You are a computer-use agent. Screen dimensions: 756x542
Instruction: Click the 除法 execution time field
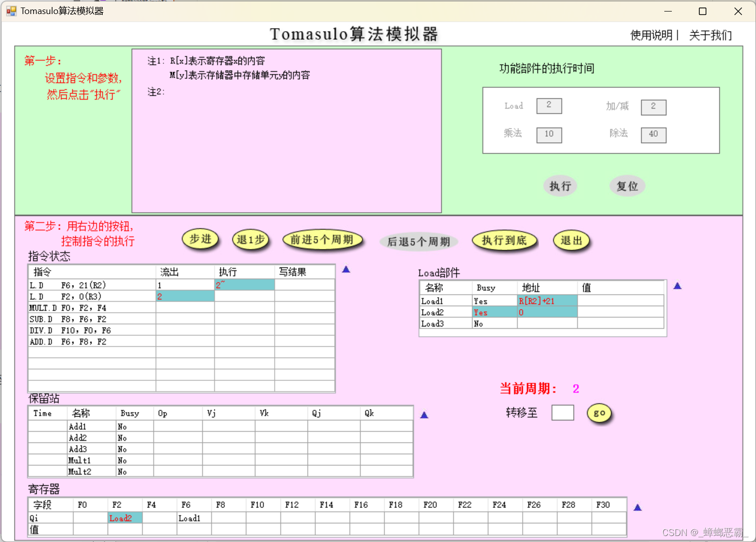coord(653,135)
